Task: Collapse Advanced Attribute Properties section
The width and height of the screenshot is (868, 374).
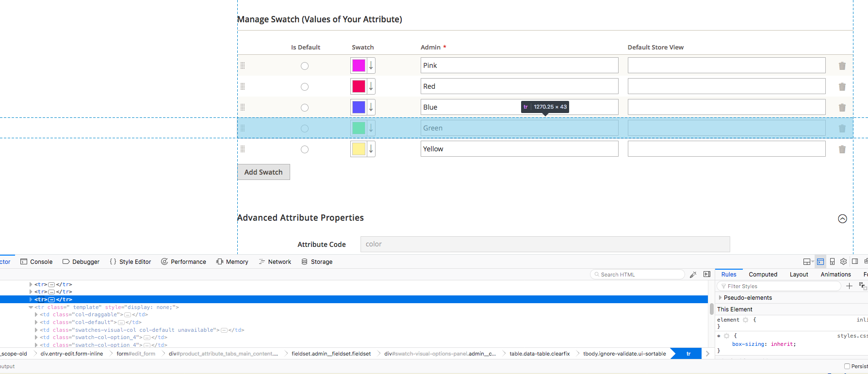Action: [x=843, y=219]
